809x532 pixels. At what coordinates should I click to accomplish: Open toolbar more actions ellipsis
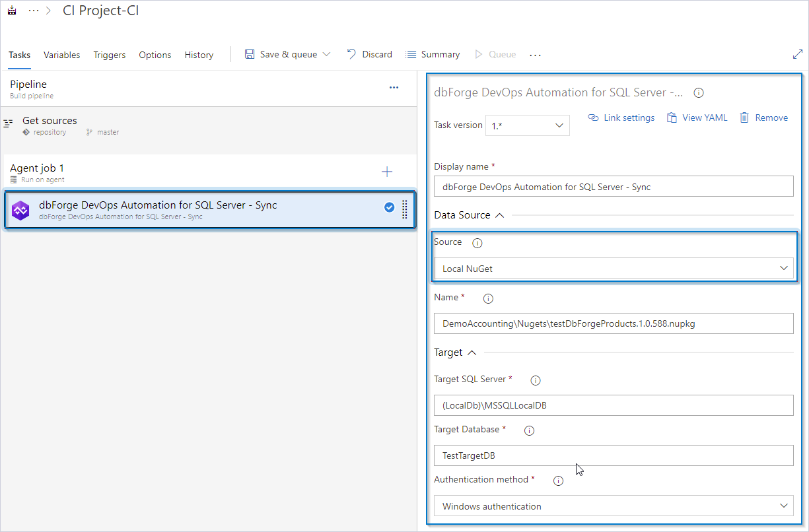point(536,55)
